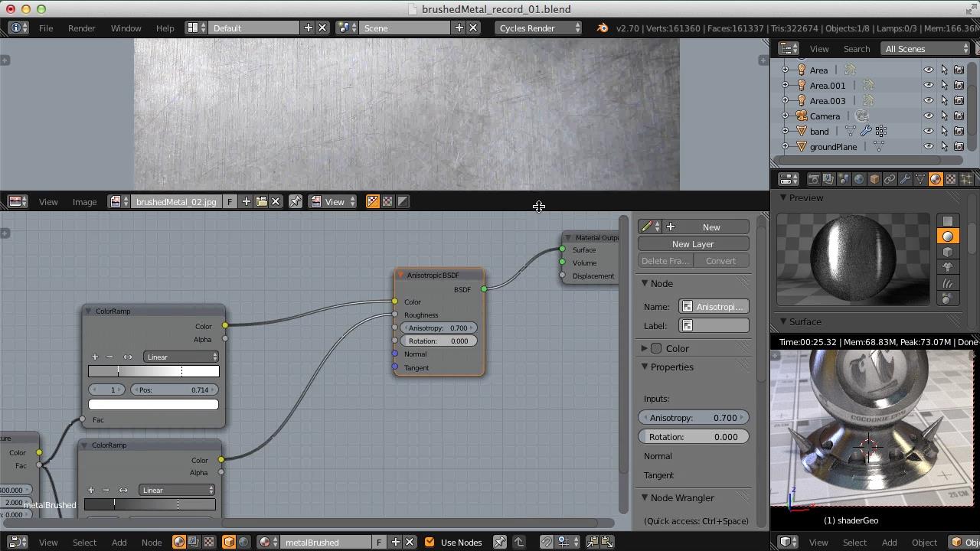This screenshot has height=551, width=980.
Task: Toggle Use Nodes checkbox
Action: (x=430, y=542)
